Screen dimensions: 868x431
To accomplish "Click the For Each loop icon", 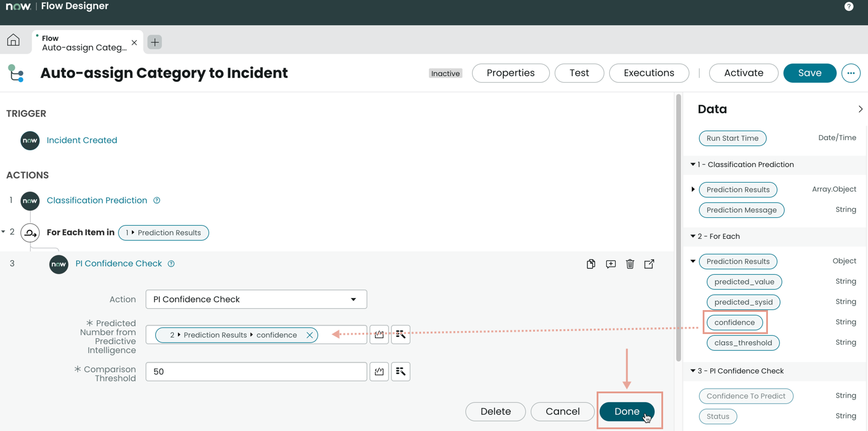I will (30, 233).
